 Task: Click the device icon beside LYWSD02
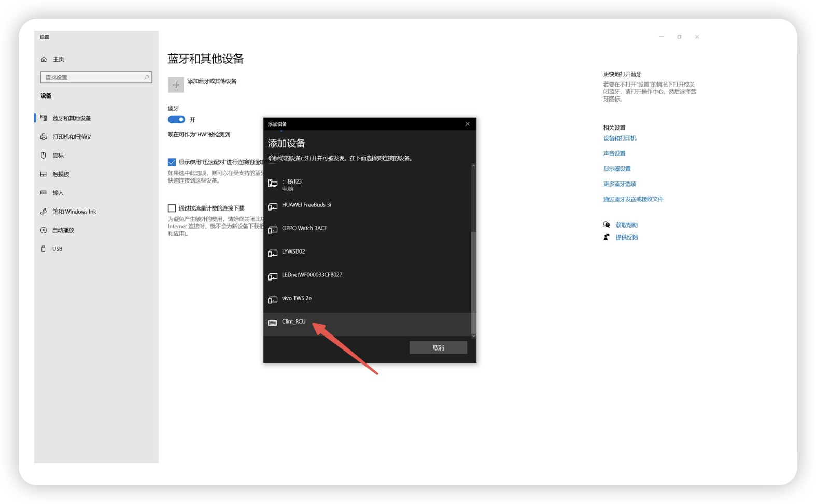point(273,254)
